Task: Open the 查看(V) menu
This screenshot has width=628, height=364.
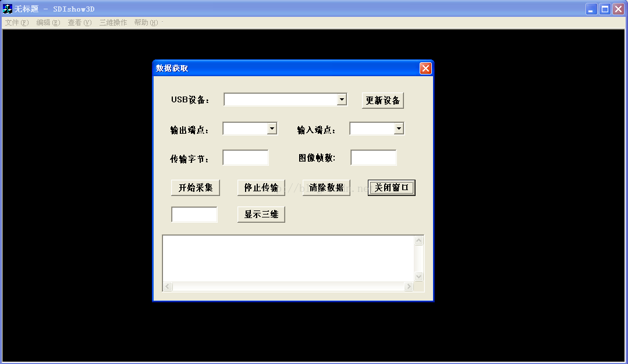Action: pyautogui.click(x=79, y=23)
